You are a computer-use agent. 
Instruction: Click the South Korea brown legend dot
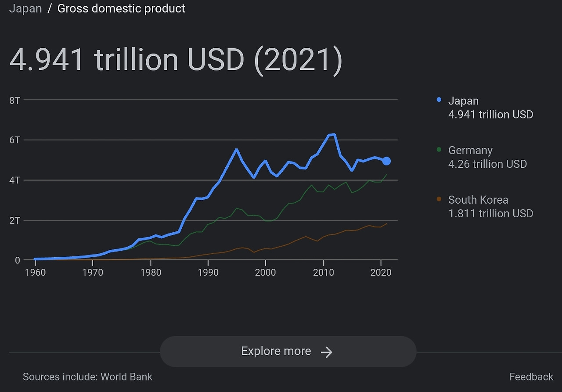point(439,199)
